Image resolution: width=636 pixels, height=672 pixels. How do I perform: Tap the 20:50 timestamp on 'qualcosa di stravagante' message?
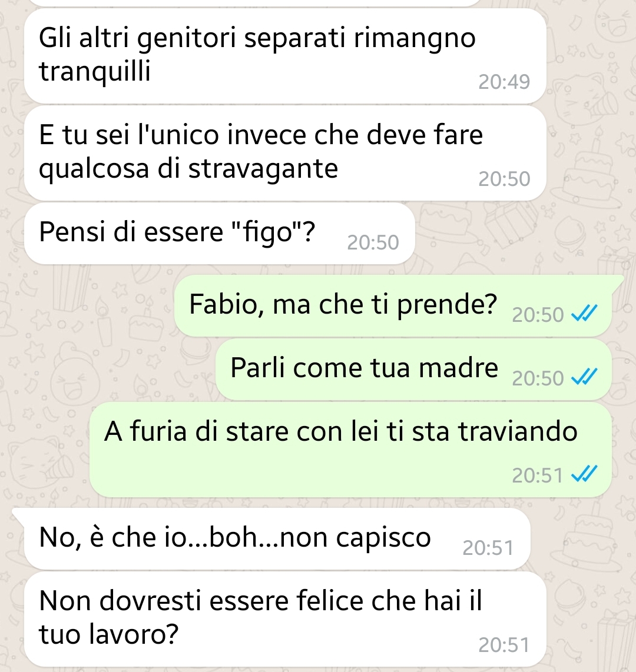pos(504,179)
